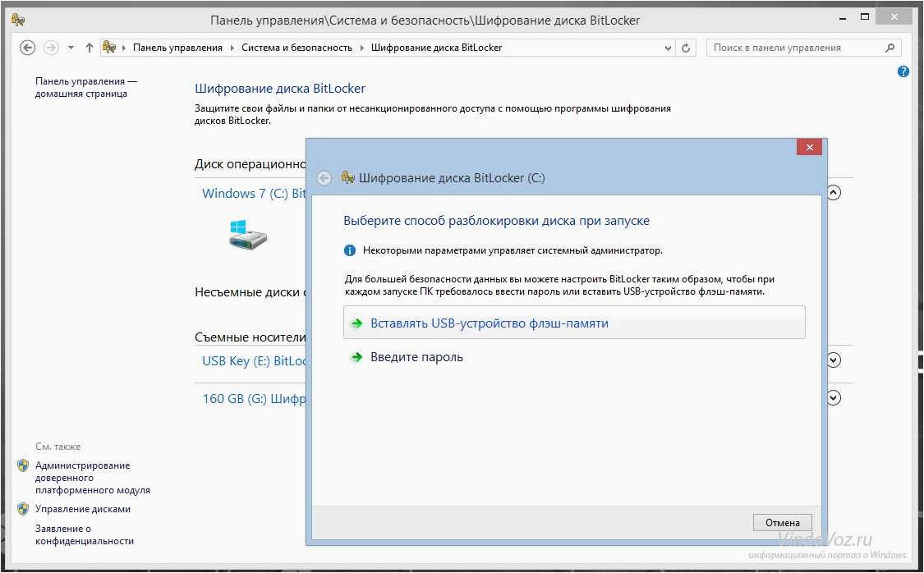Click 'Выберите способ разблокировки диска при запуске' heading
The height and width of the screenshot is (573, 924).
tap(496, 221)
